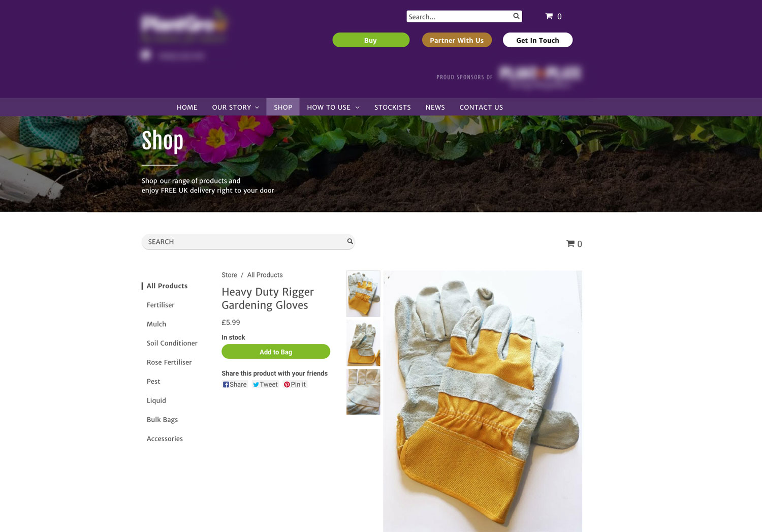Screen dimensions: 762x532
Task: Expand the Our Story dropdown menu
Action: click(236, 107)
